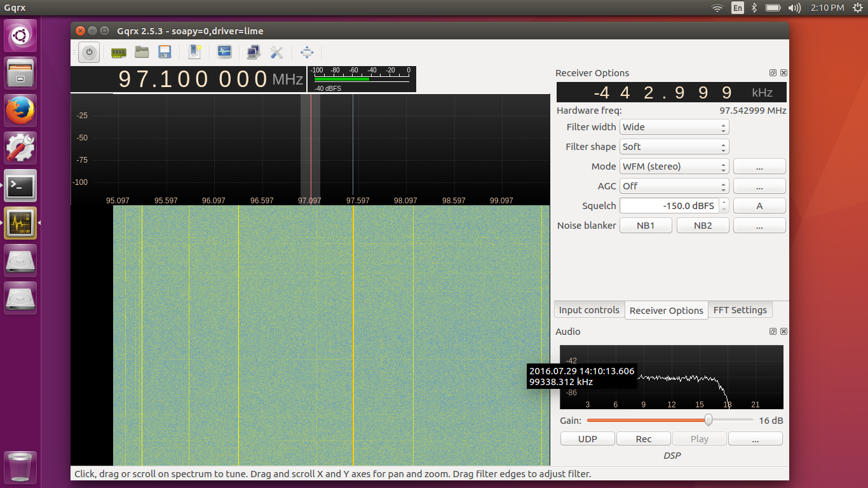Viewport: 868px width, 488px height.
Task: Click the I/Q recorder monitor icon
Action: coord(224,52)
